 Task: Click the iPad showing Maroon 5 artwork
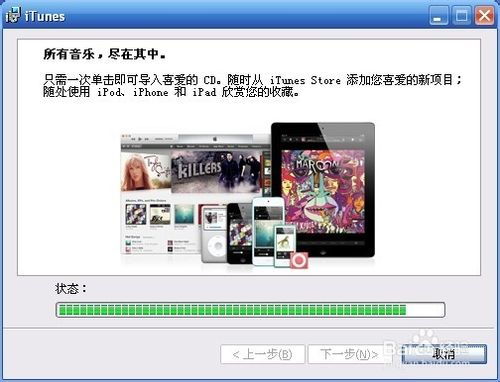(323, 190)
